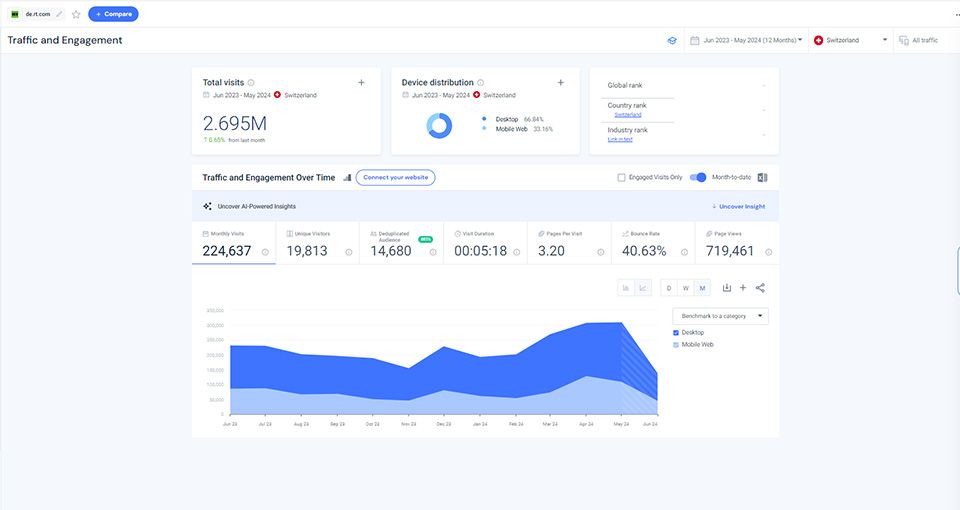Screen dimensions: 960x510
Task: Click the Uncover Insight link
Action: (738, 206)
